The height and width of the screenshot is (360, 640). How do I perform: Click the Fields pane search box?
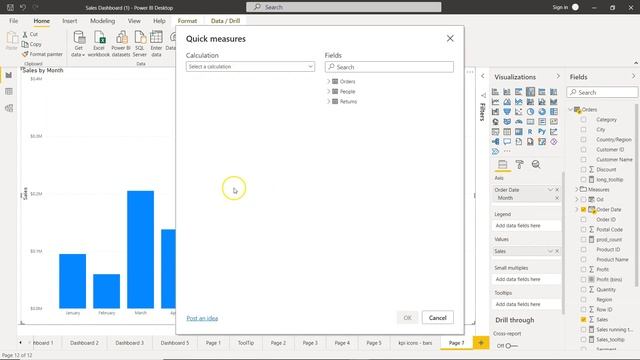pyautogui.click(x=602, y=92)
